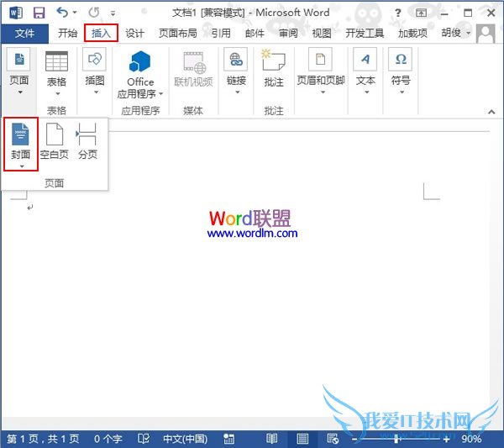504x448 pixels.
Task: Insert a 批注 comment
Action: point(274,68)
